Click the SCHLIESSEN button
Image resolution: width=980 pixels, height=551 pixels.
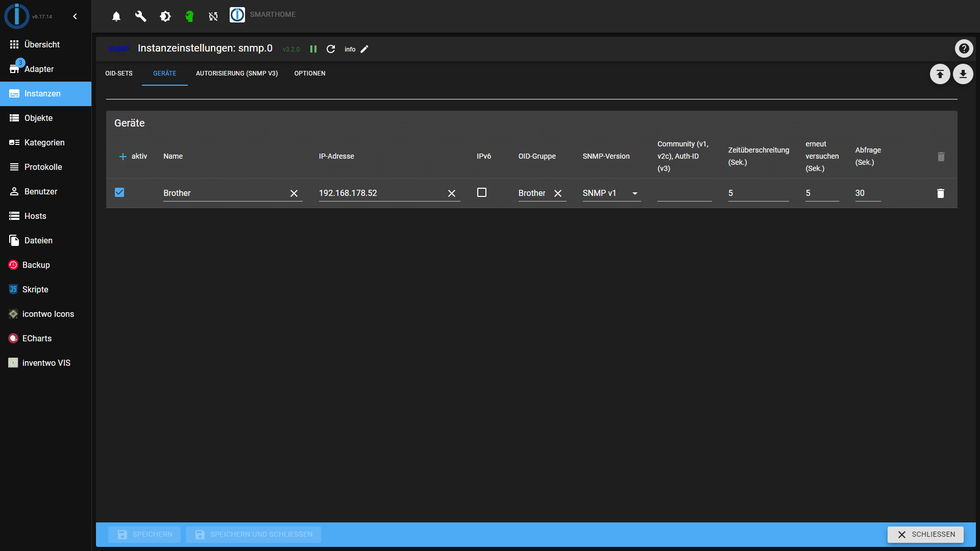(x=925, y=534)
